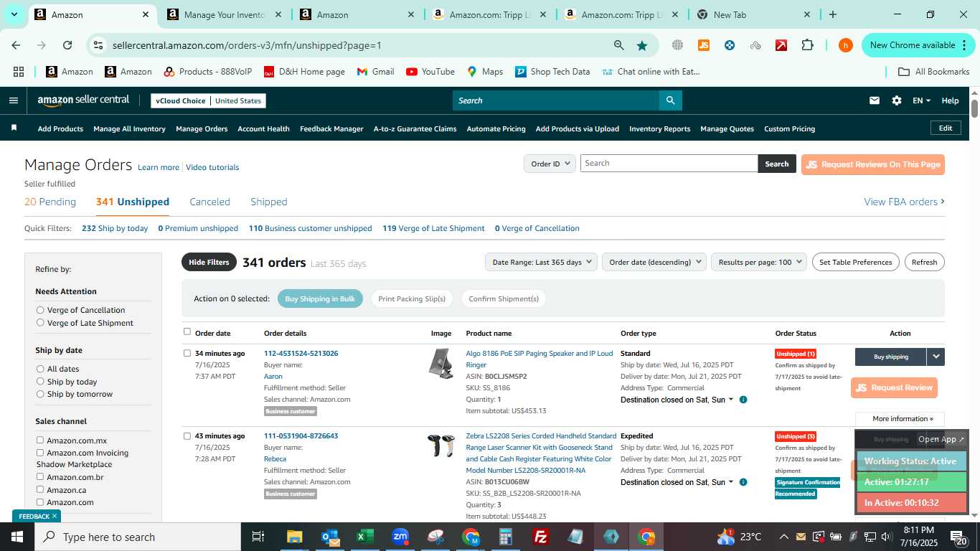Screen dimensions: 980x551
Task: Select the Verge of Cancellation radio button
Action: pos(40,310)
